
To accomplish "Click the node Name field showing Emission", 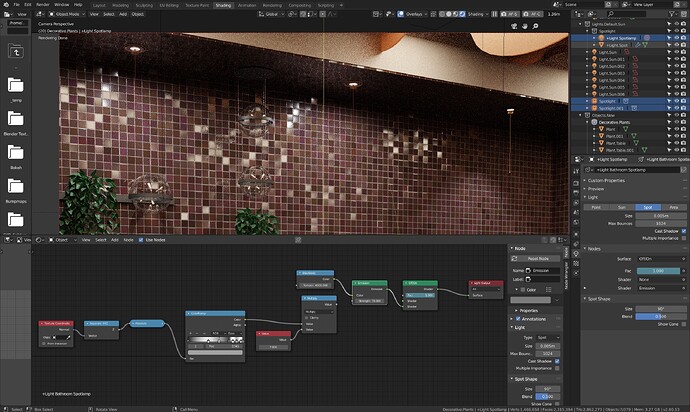I will (x=543, y=270).
